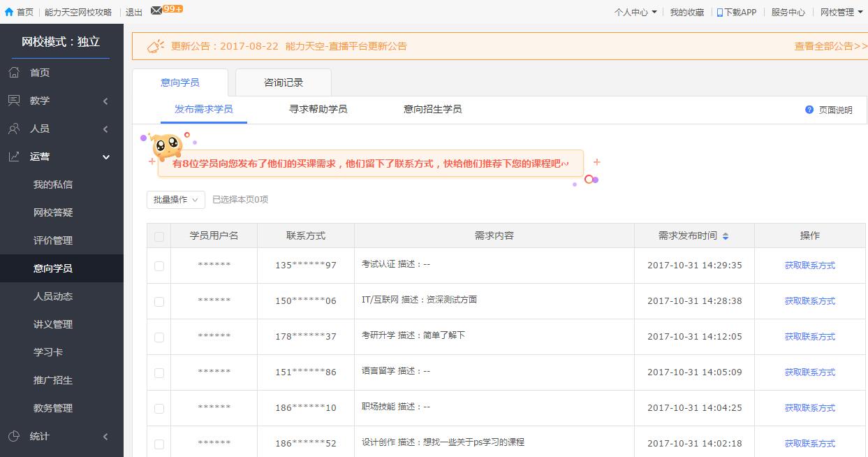Click the 查看全部公告 link
This screenshot has height=457, width=868.
pos(830,46)
